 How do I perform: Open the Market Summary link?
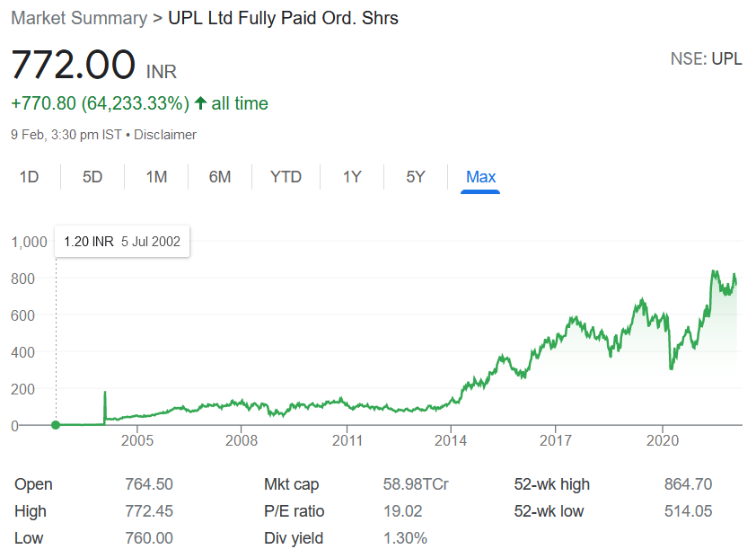pyautogui.click(x=79, y=18)
